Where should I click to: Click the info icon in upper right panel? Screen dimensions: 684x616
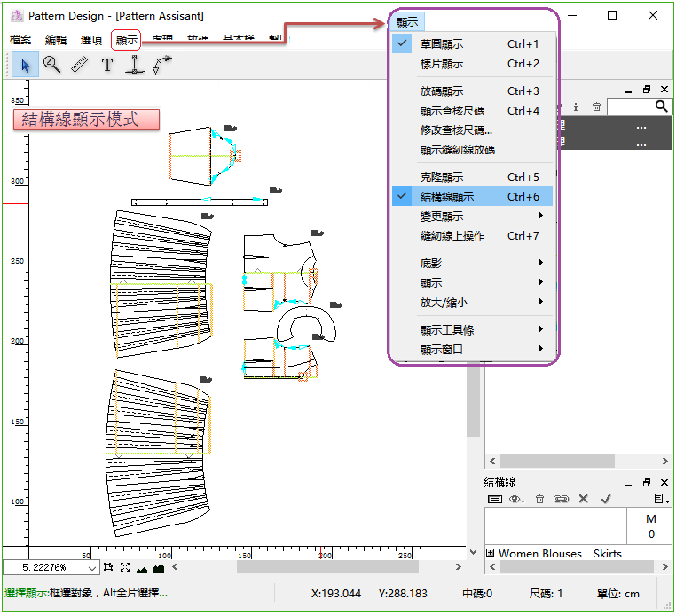(576, 107)
